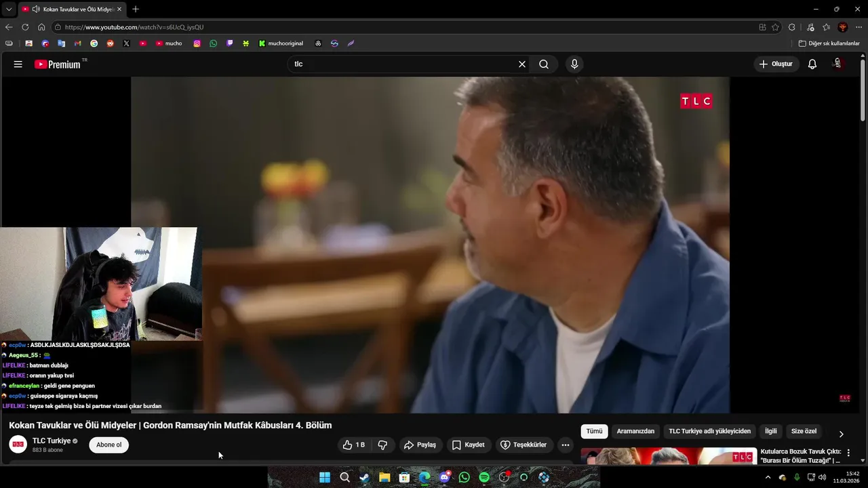The height and width of the screenshot is (488, 868).
Task: Submit search with the magnifier button
Action: (x=544, y=64)
